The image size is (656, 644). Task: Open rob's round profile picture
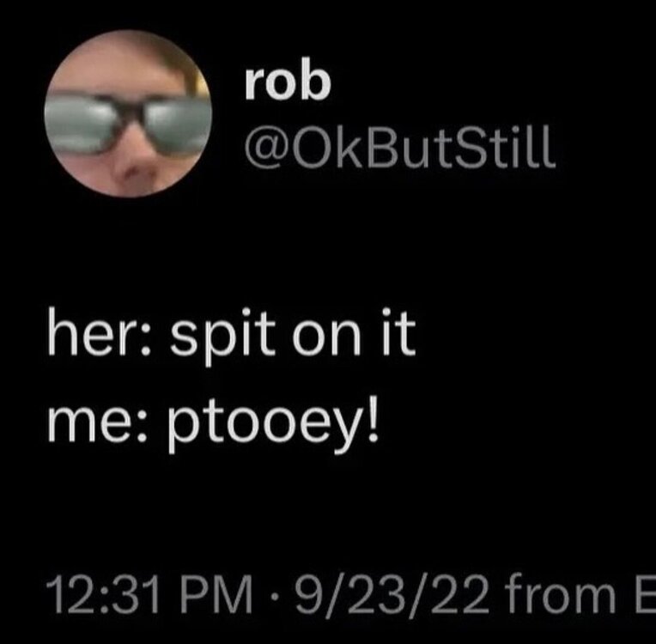(x=129, y=112)
